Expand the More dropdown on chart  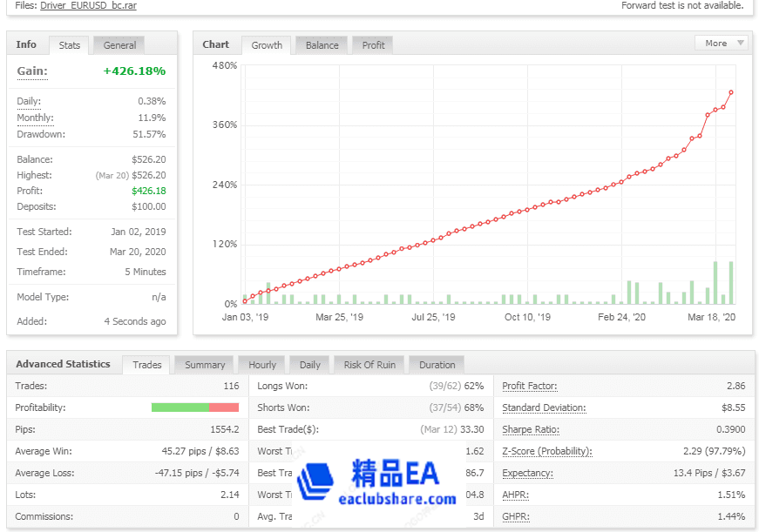click(722, 43)
